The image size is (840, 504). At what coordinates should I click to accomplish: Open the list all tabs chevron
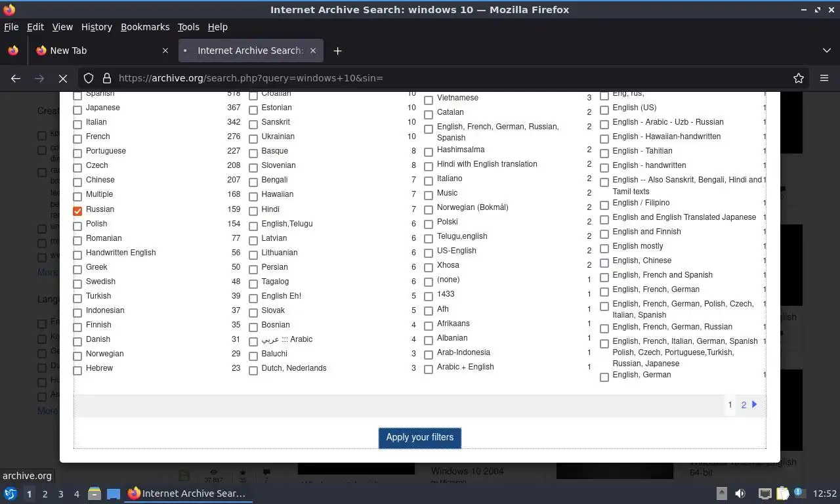tap(827, 51)
